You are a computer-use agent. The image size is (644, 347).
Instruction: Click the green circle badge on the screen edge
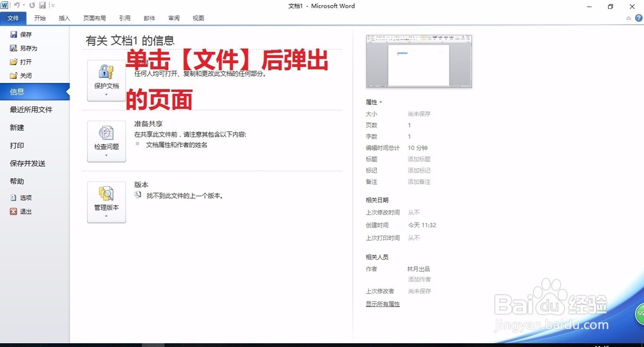(640, 314)
